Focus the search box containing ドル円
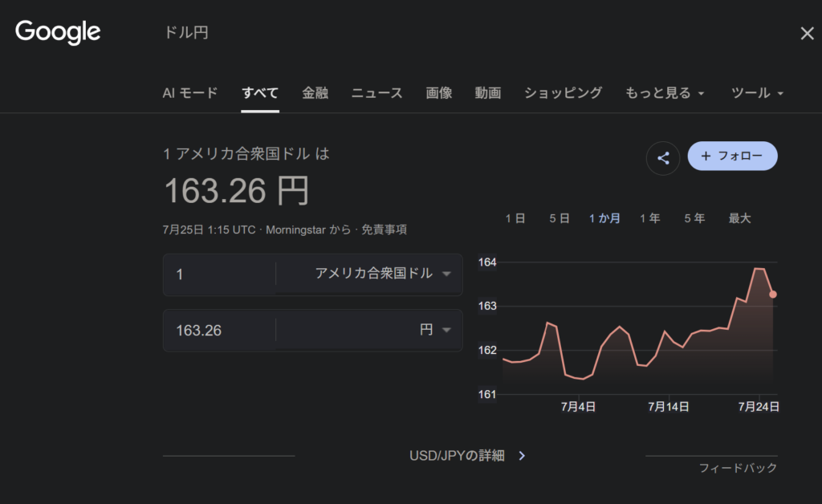 click(186, 32)
